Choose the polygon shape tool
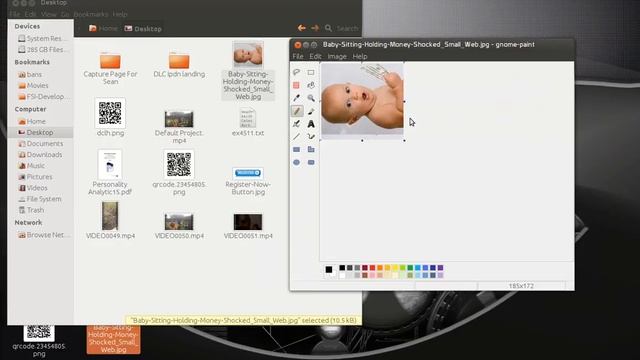640x360 pixels. click(311, 149)
